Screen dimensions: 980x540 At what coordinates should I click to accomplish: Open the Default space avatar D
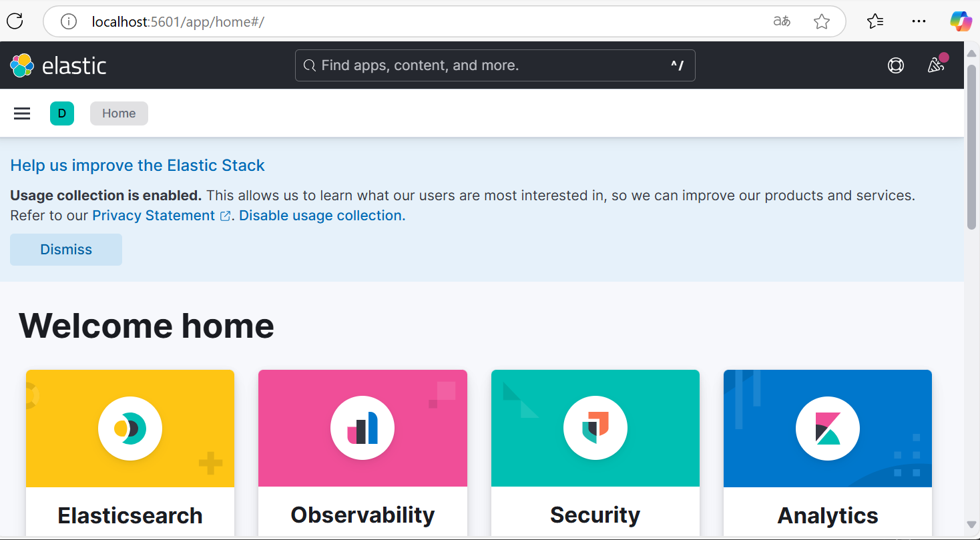click(x=62, y=113)
